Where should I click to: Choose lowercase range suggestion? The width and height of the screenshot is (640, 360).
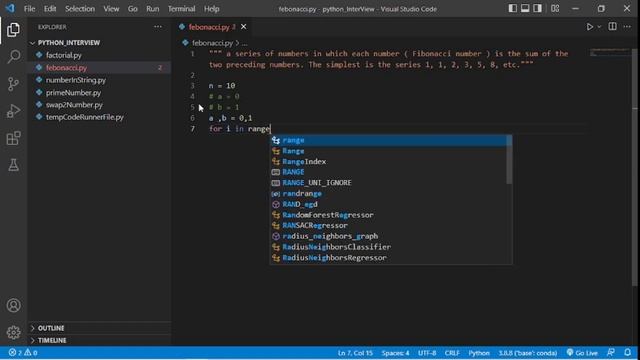pyautogui.click(x=388, y=140)
